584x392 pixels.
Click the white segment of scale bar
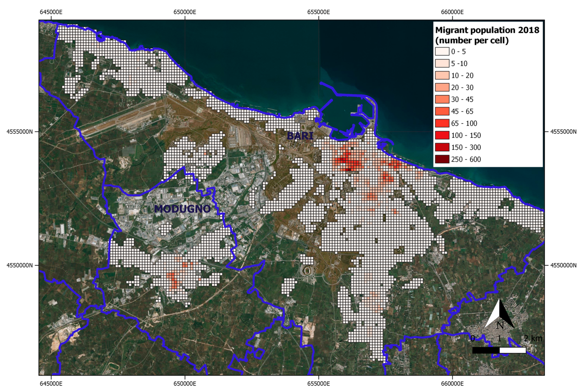513,350
